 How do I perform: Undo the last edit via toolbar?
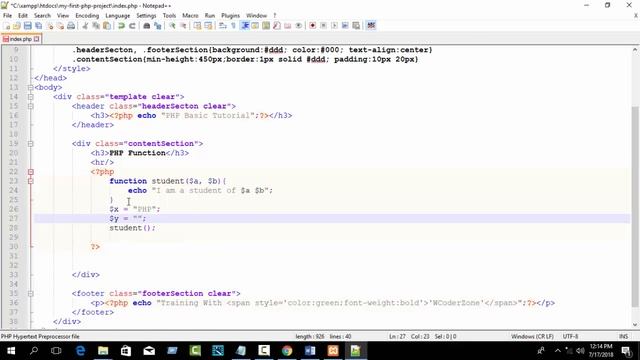pos(121,26)
